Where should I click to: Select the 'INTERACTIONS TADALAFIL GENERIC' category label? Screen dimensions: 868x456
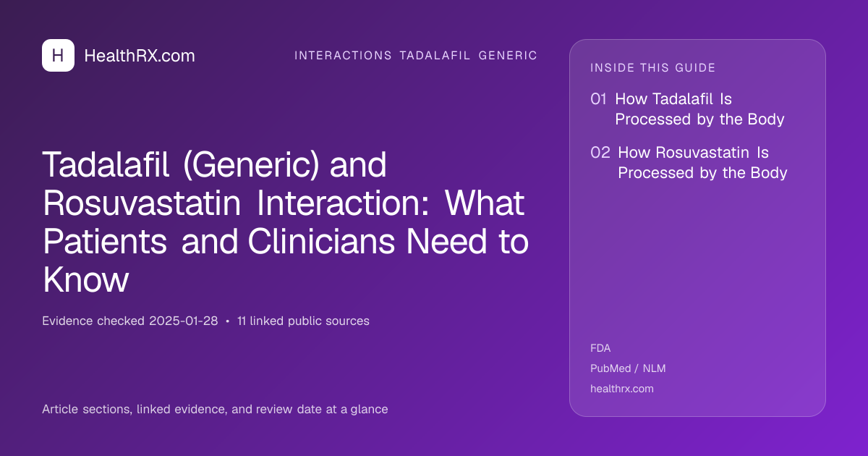[416, 56]
